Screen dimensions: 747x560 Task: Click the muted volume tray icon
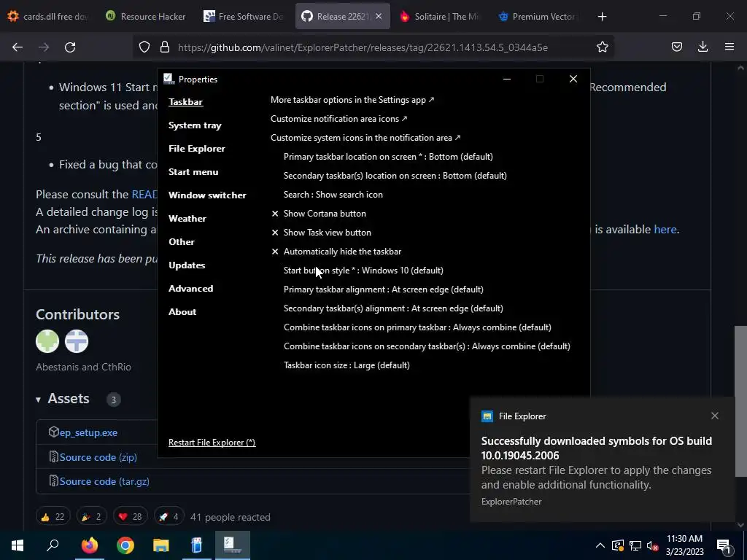pyautogui.click(x=653, y=545)
